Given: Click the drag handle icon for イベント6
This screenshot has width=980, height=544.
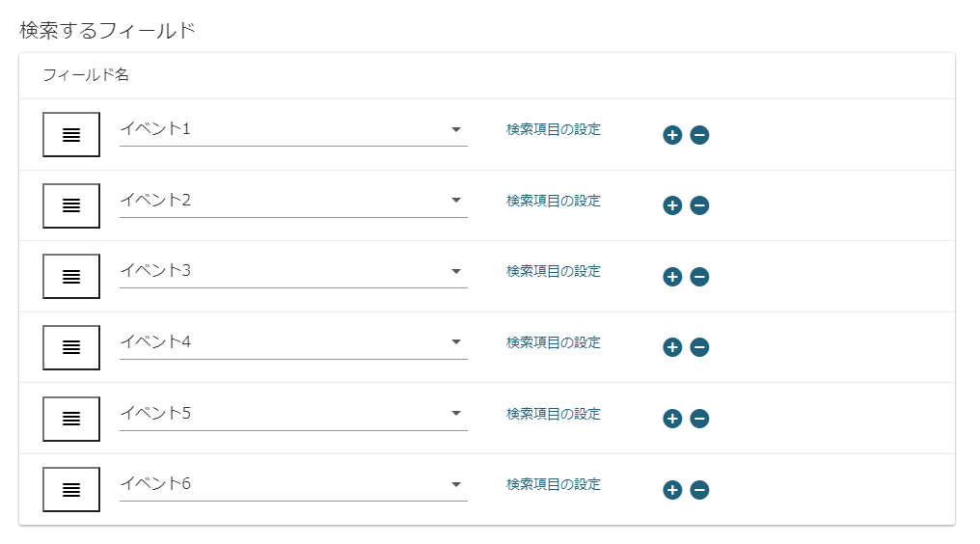Looking at the screenshot, I should tap(71, 489).
